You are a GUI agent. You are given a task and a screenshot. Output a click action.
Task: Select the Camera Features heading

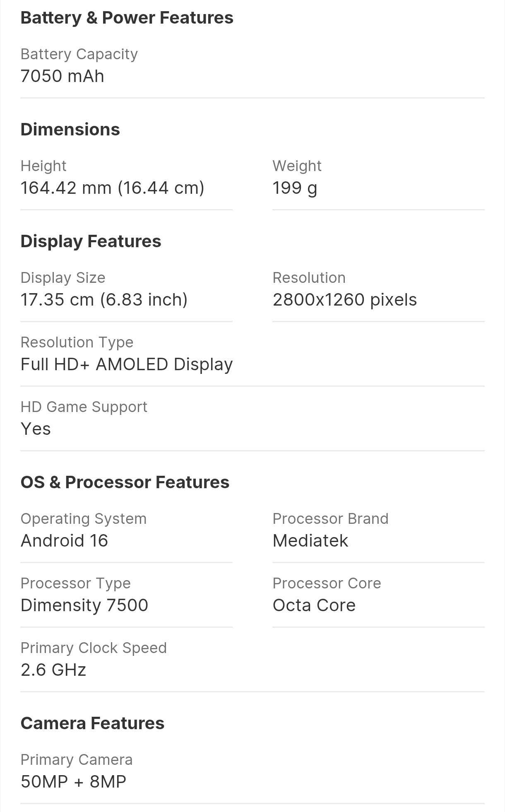tap(92, 723)
